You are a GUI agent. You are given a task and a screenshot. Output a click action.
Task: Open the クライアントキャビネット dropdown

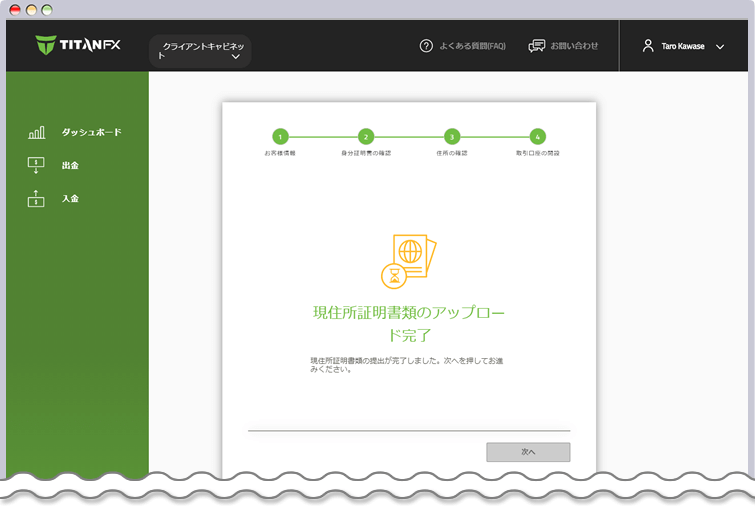(x=200, y=51)
